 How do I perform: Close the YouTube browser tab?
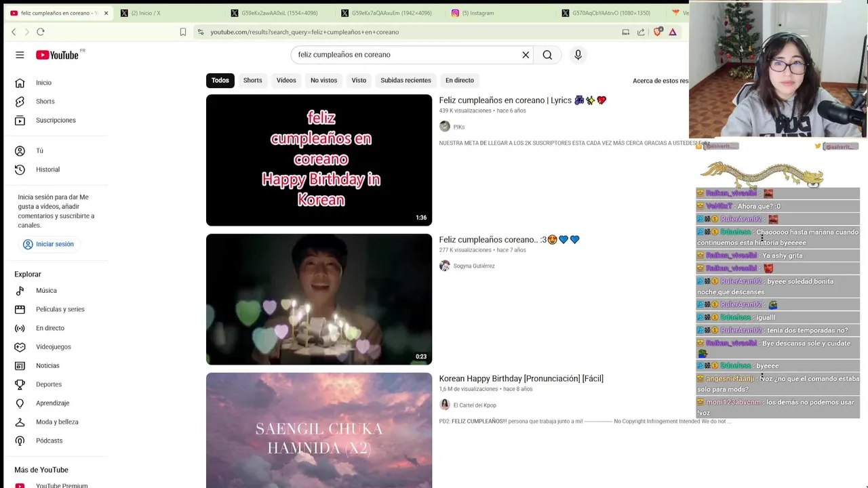[x=106, y=13]
